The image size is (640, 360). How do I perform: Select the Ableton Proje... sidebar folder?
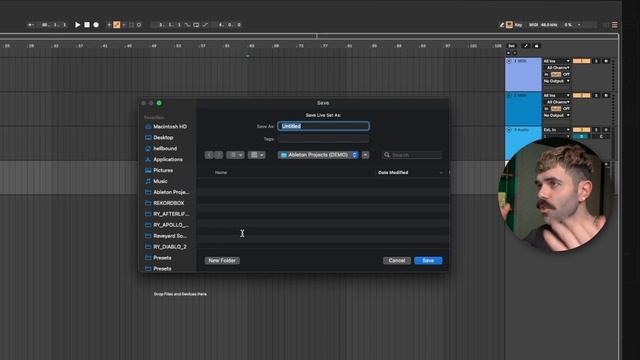pos(167,192)
